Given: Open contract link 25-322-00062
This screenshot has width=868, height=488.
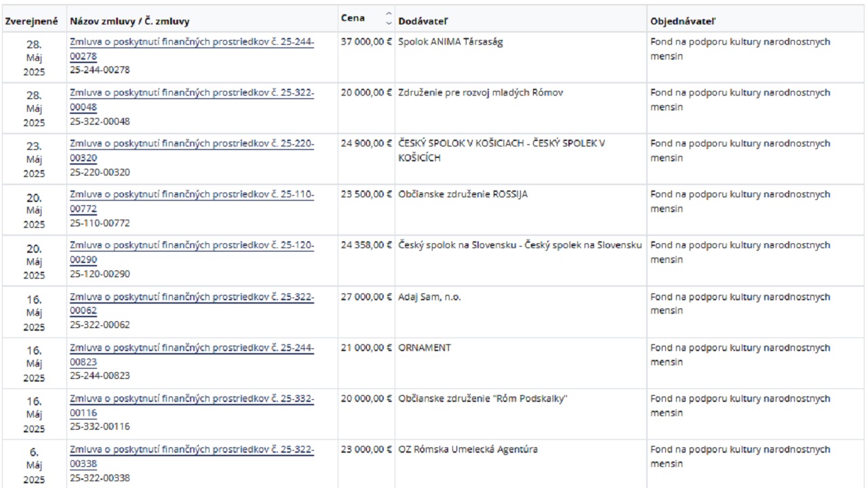Looking at the screenshot, I should (192, 304).
